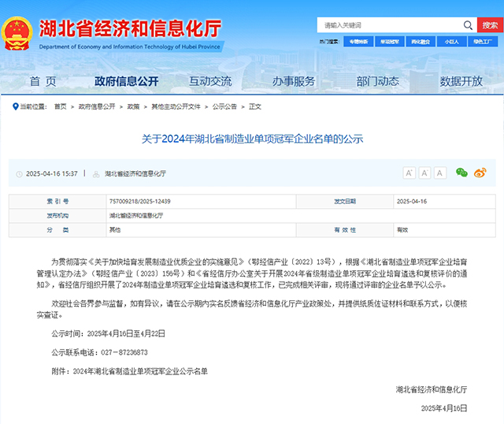This screenshot has height=424, width=504.
Task: Switch to 部门动态 navigation tab
Action: pos(377,81)
